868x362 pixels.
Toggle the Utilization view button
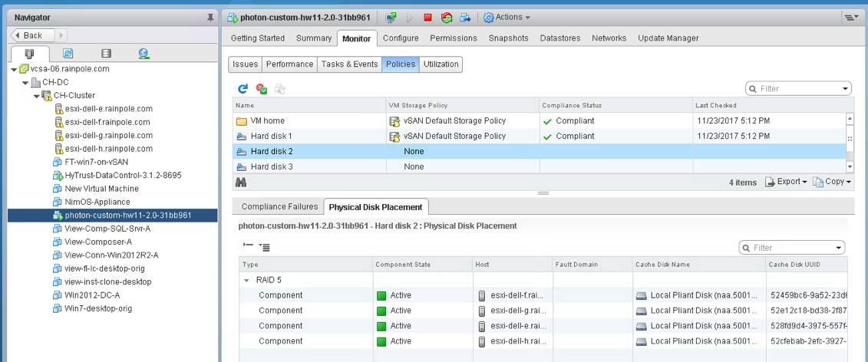tap(441, 64)
